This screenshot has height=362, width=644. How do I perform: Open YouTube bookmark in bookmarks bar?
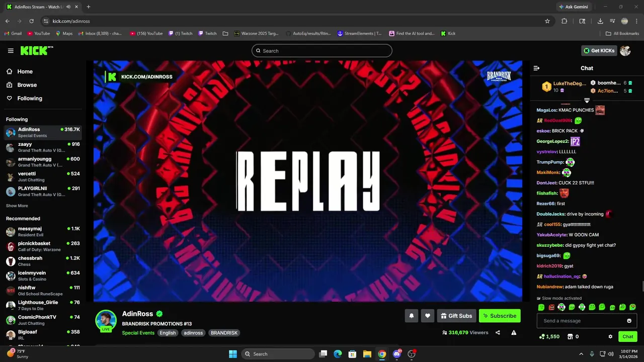[39, 34]
